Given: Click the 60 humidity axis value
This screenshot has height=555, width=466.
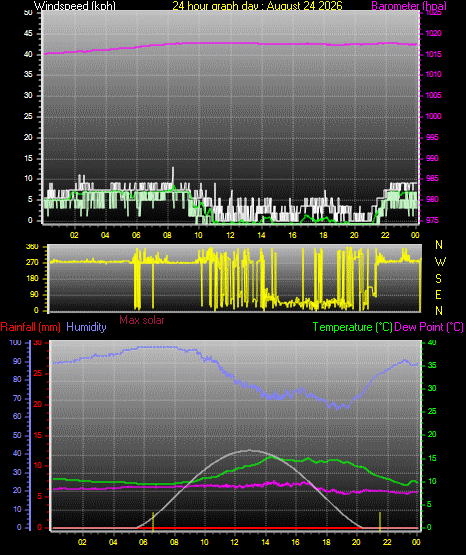Looking at the screenshot, I should (17, 417).
